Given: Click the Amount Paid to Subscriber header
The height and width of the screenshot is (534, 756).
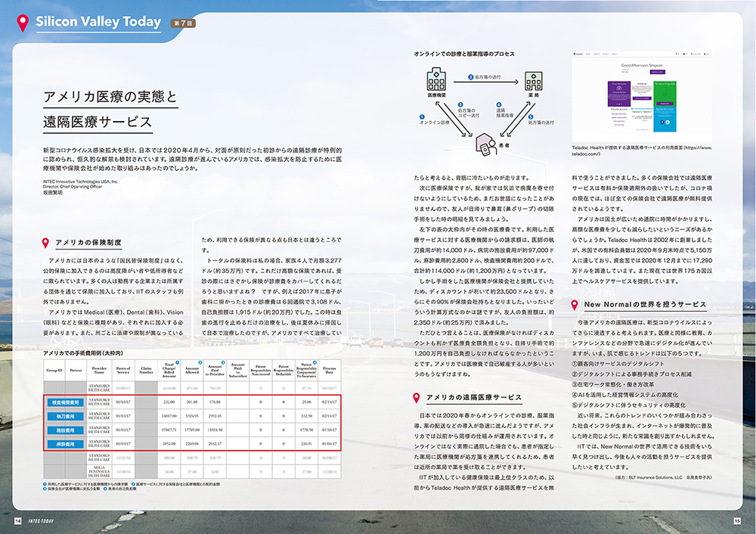Looking at the screenshot, I should [x=237, y=371].
